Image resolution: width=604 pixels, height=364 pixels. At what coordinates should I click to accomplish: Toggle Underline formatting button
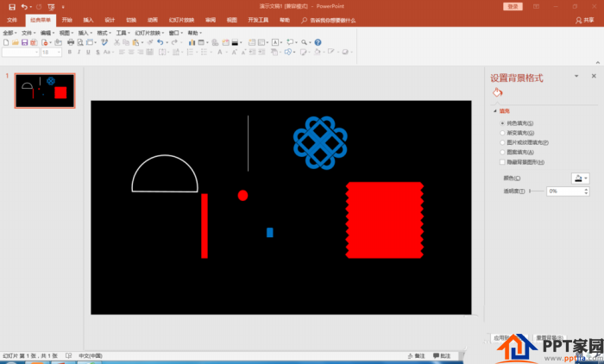pos(88,52)
